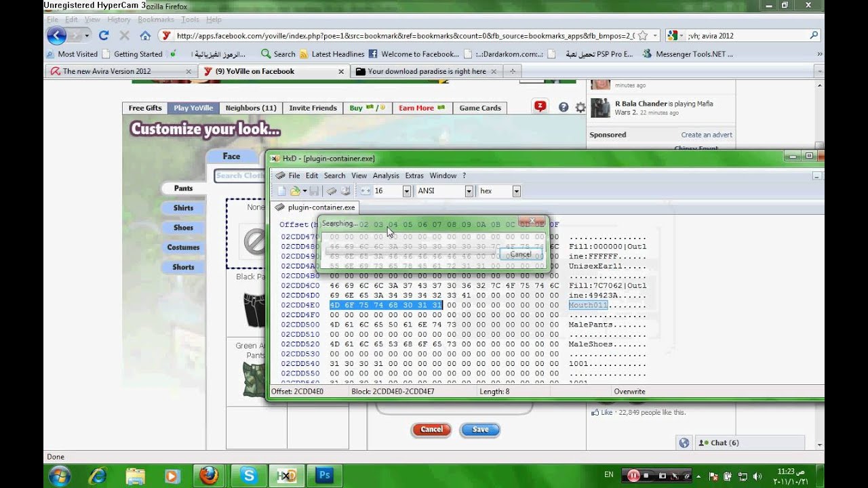The width and height of the screenshot is (868, 488).
Task: Cancel the Searching dialog in HxD
Action: [521, 254]
